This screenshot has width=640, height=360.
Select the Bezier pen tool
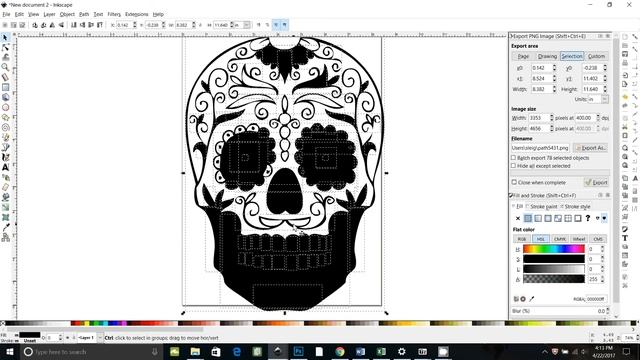[x=5, y=147]
